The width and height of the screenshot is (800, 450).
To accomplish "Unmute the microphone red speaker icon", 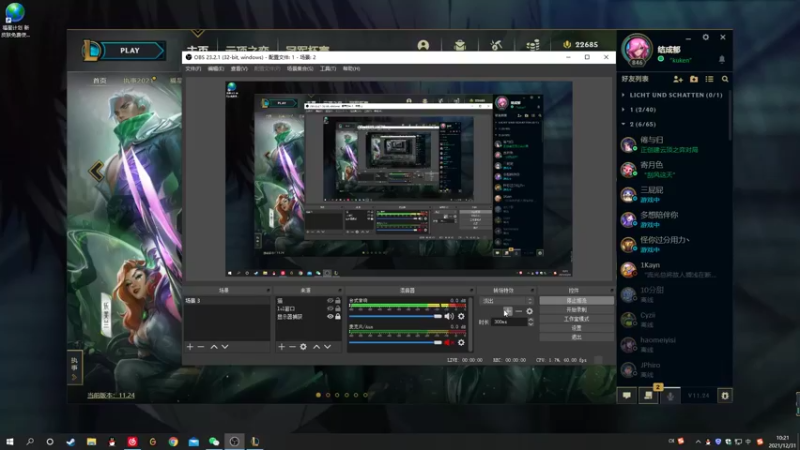I will (x=449, y=342).
